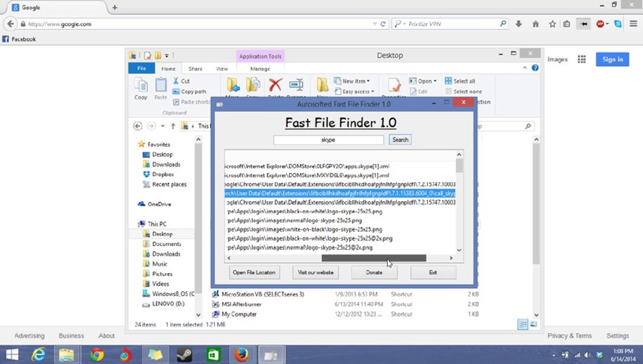
Task: Click Copy path in the Clipboard group
Action: 190,92
